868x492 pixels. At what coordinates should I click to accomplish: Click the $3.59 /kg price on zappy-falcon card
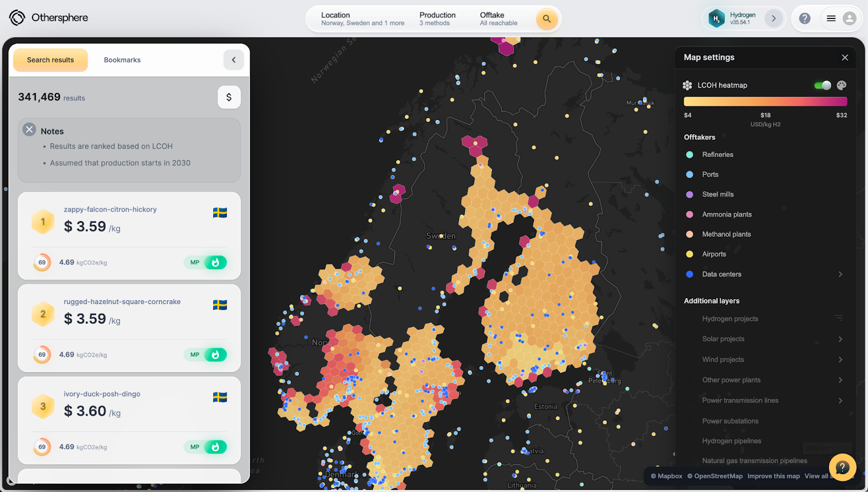pos(92,226)
